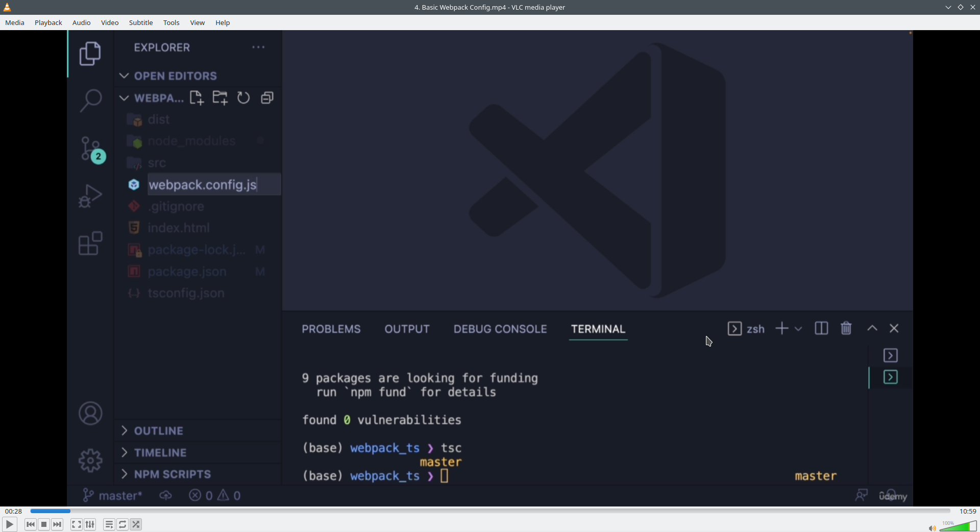Select the second terminal instance icon
Image resolution: width=980 pixels, height=532 pixels.
click(891, 377)
